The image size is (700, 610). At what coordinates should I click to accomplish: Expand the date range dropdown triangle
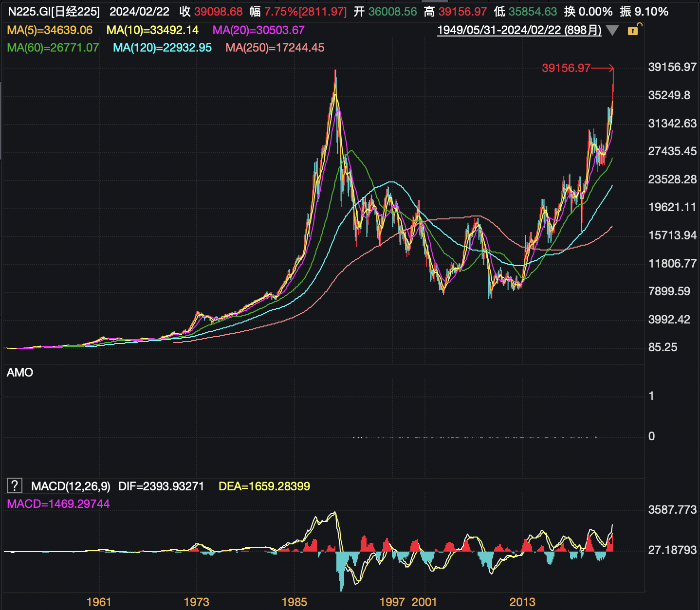[612, 31]
